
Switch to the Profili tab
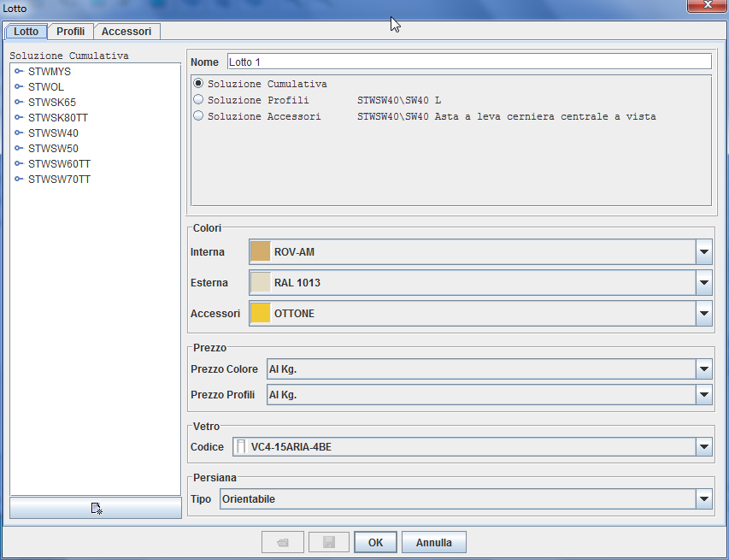[x=70, y=32]
